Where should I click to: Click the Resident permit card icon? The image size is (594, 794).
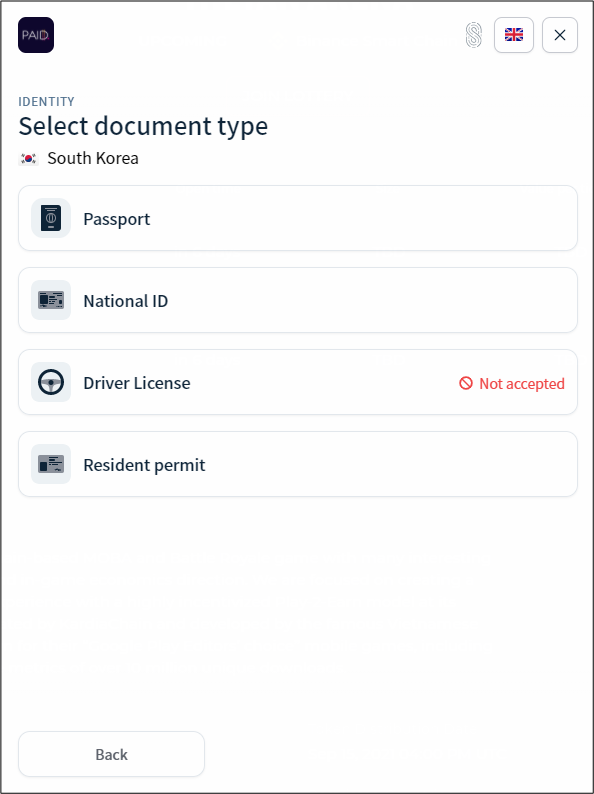pyautogui.click(x=51, y=464)
